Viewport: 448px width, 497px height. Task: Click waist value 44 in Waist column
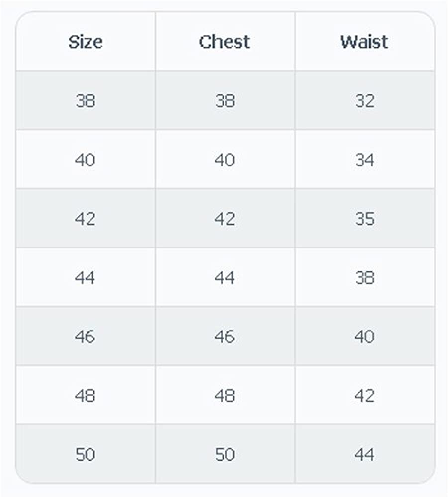364,454
